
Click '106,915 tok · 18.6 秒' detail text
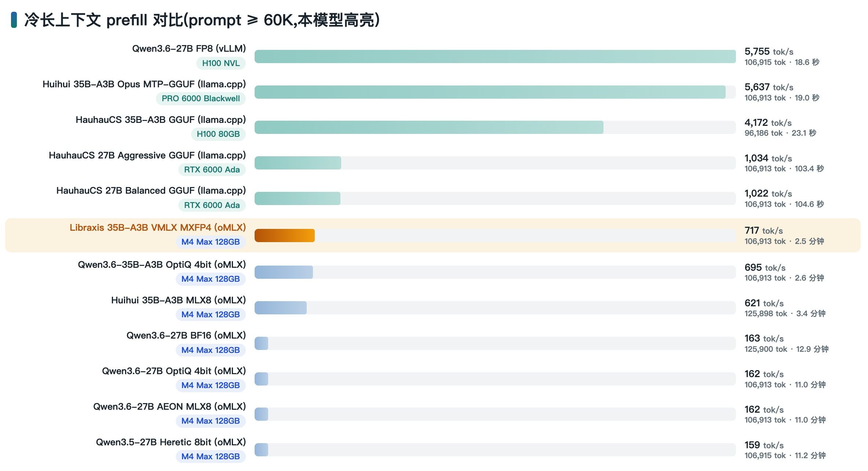click(781, 62)
